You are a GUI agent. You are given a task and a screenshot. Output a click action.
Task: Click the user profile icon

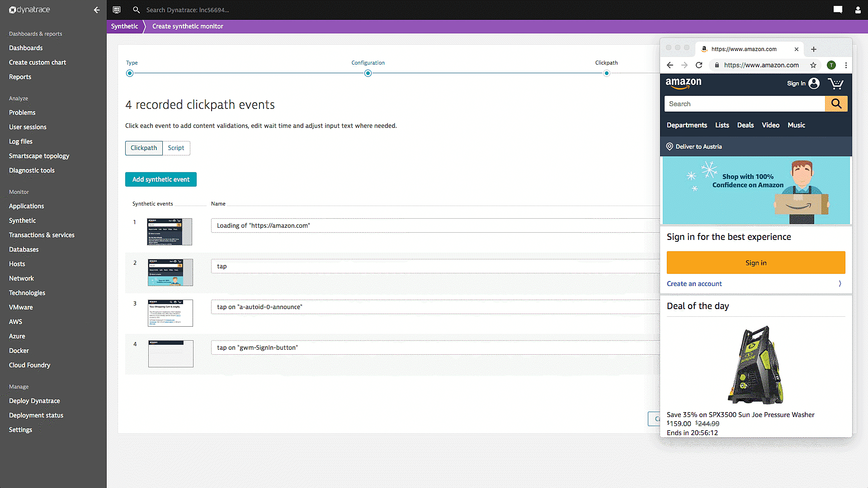(x=858, y=9)
